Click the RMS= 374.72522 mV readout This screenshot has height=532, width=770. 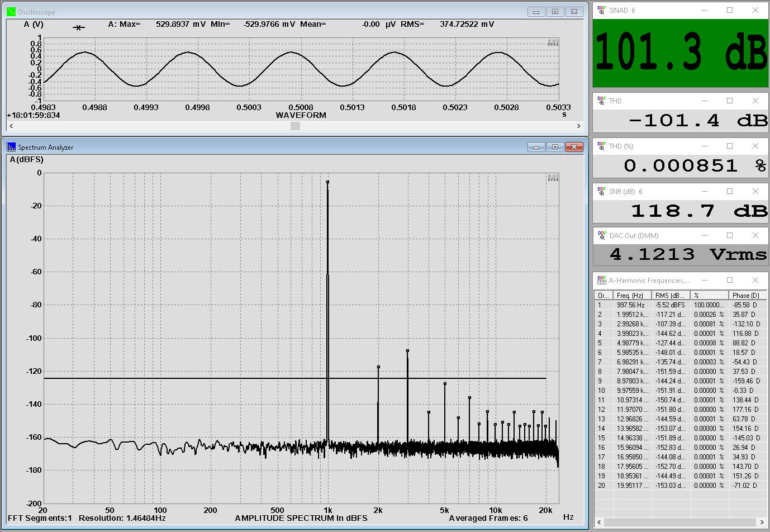coord(447,24)
